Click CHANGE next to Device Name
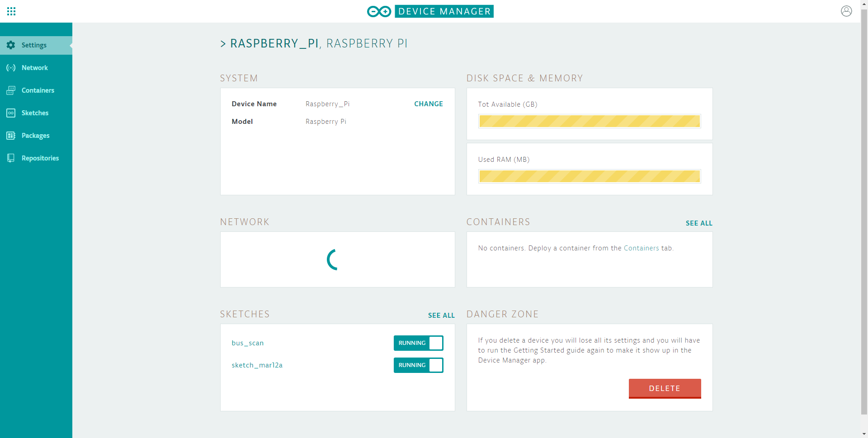 (x=429, y=104)
